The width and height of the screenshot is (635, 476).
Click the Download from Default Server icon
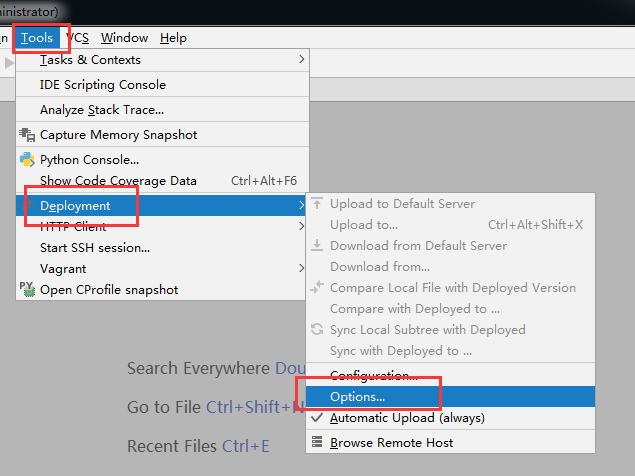click(317, 245)
